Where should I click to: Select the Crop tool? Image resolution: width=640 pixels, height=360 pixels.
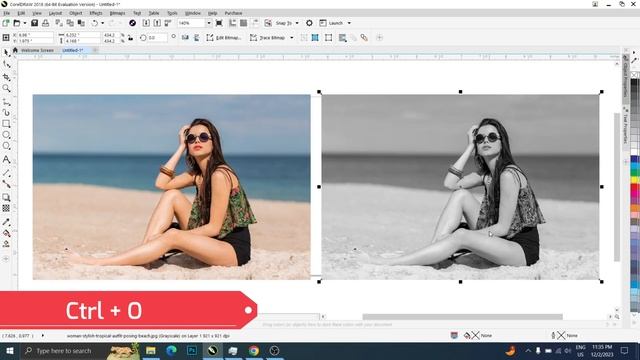6,77
